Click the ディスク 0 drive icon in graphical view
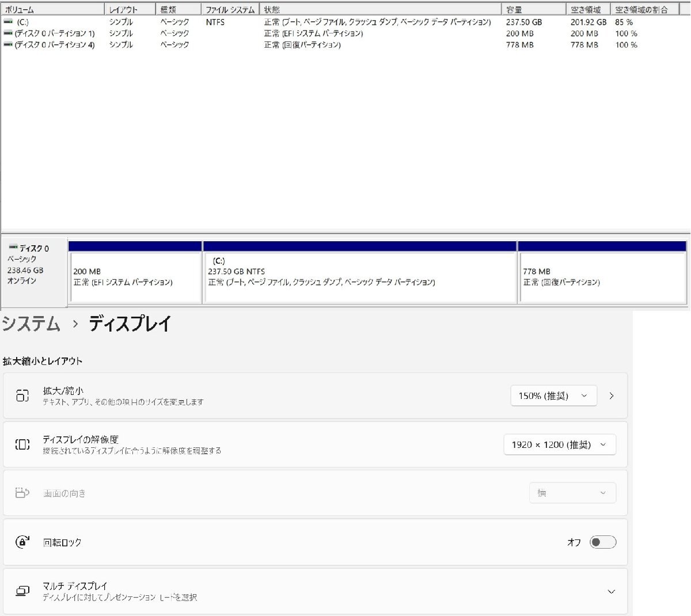 coord(14,247)
